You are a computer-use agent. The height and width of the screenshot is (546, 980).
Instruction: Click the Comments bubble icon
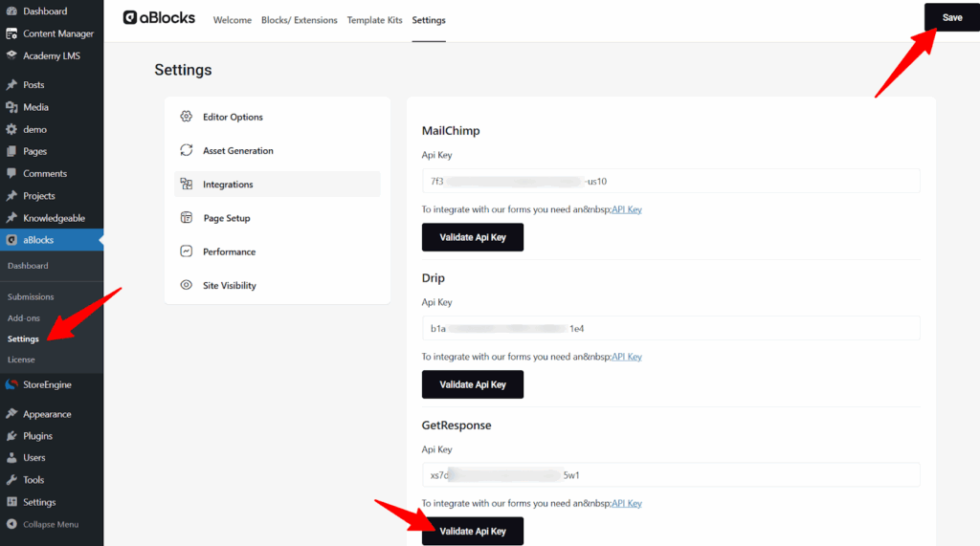point(11,174)
